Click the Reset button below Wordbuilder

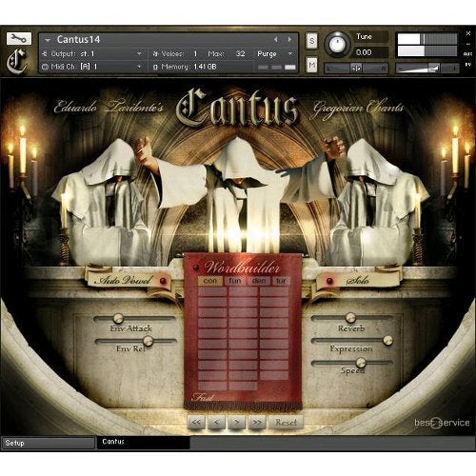(286, 423)
